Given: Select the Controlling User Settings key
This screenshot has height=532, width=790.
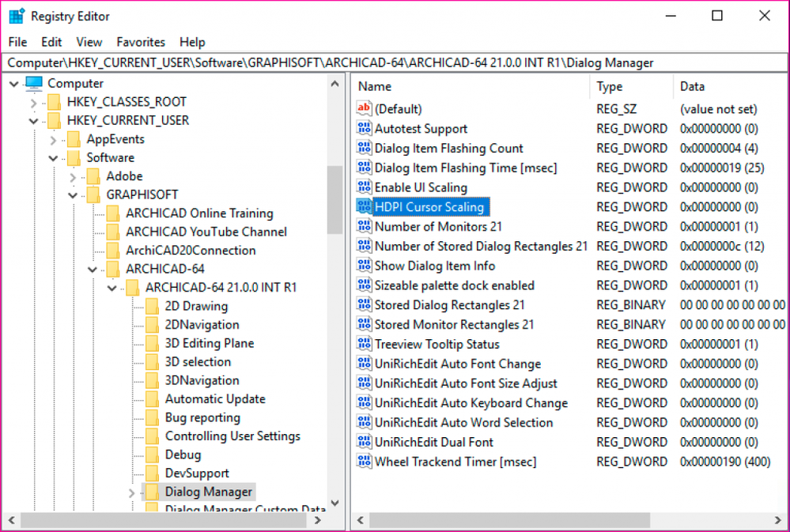Looking at the screenshot, I should point(232,436).
